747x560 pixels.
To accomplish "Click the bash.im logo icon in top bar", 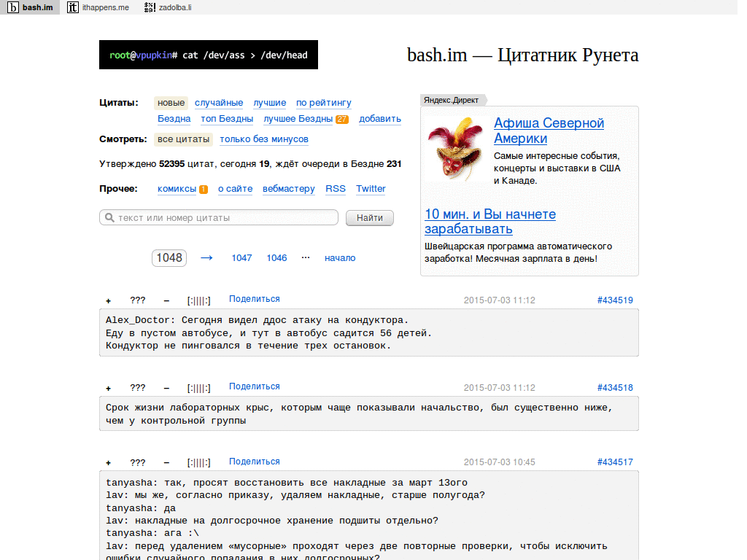I will coord(13,7).
